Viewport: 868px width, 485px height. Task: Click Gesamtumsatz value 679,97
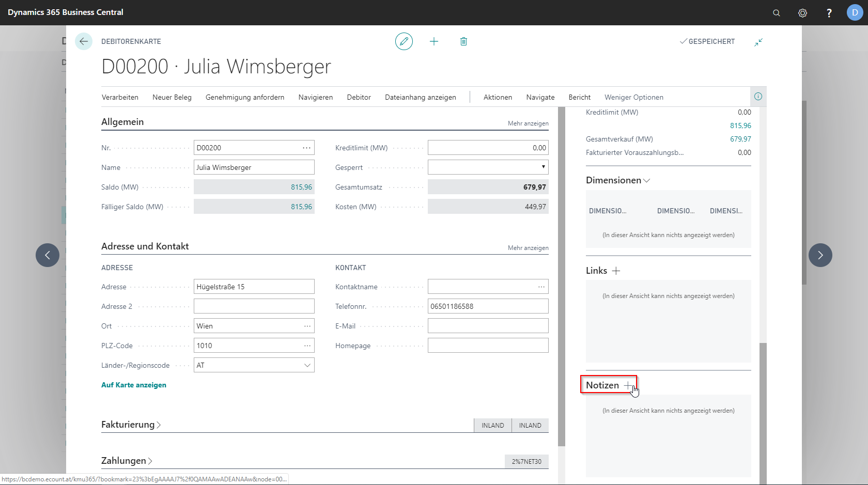click(x=488, y=187)
